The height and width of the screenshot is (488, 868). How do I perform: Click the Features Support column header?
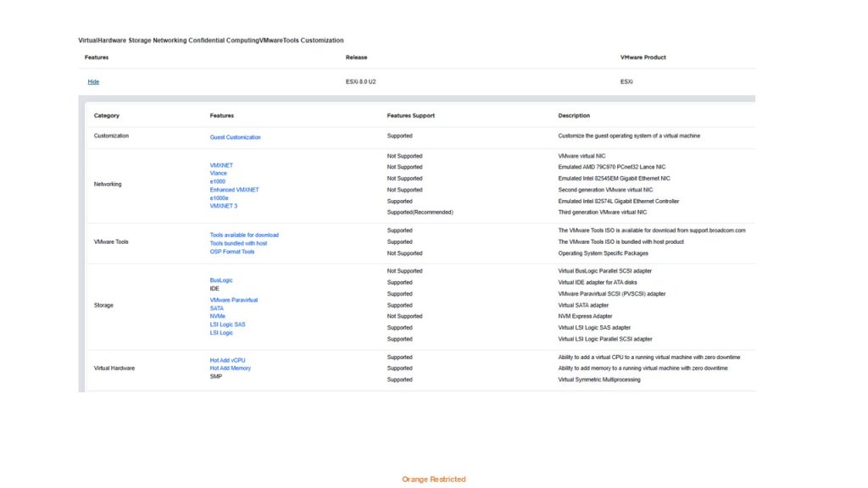(411, 115)
